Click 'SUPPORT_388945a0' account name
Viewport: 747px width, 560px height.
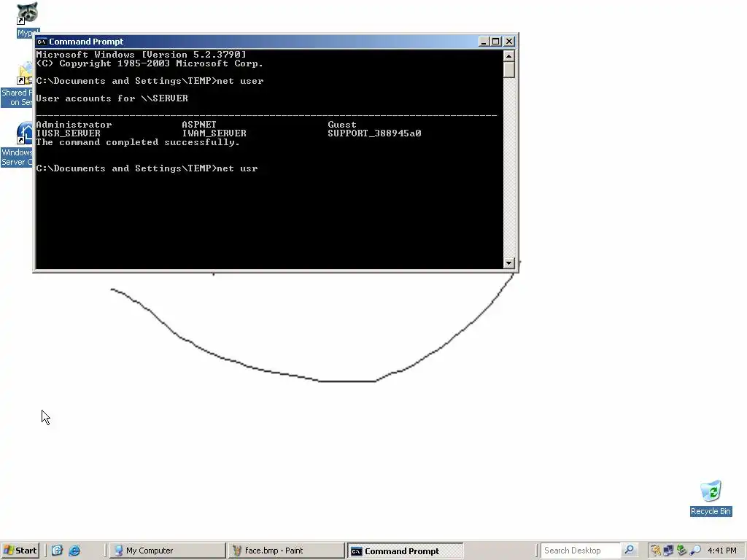tap(374, 133)
